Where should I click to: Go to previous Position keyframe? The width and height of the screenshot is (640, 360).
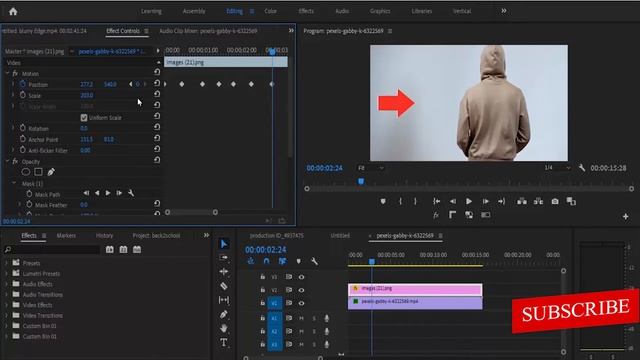click(x=131, y=84)
